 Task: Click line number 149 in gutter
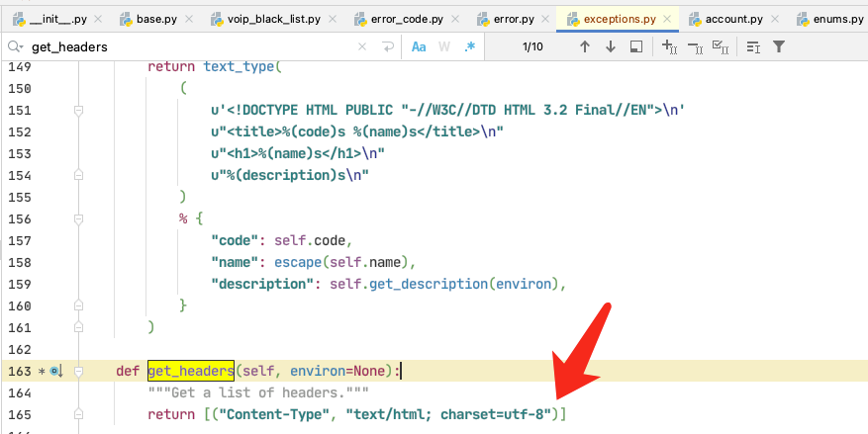point(20,67)
